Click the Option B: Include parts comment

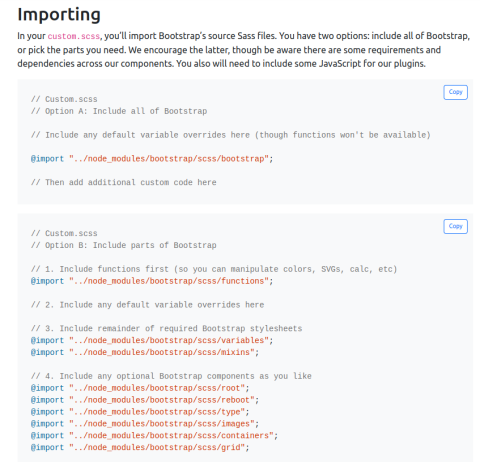(x=124, y=245)
